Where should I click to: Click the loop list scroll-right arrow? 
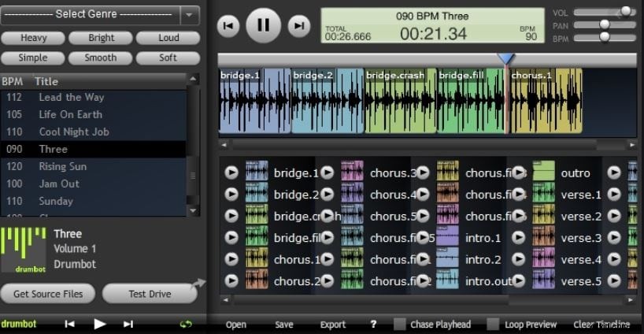[x=631, y=300]
